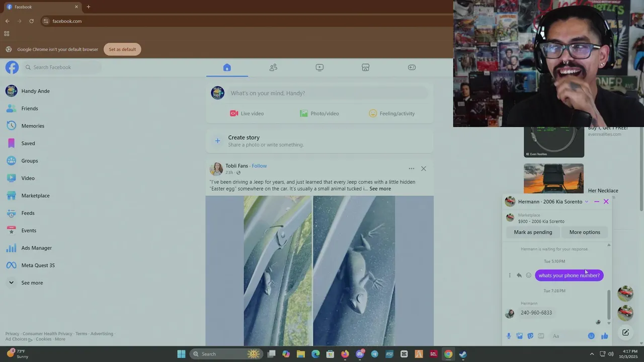Click Set as default Chrome button

(122, 49)
